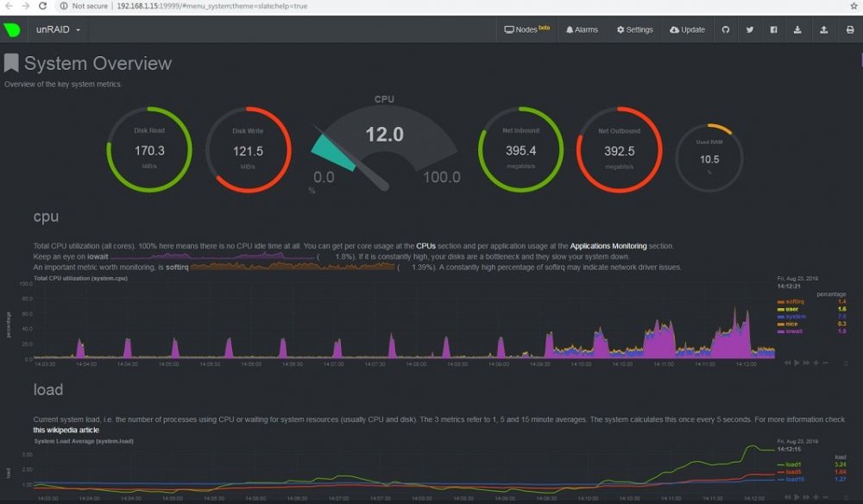
Task: Open the CPUs section link
Action: (x=425, y=246)
